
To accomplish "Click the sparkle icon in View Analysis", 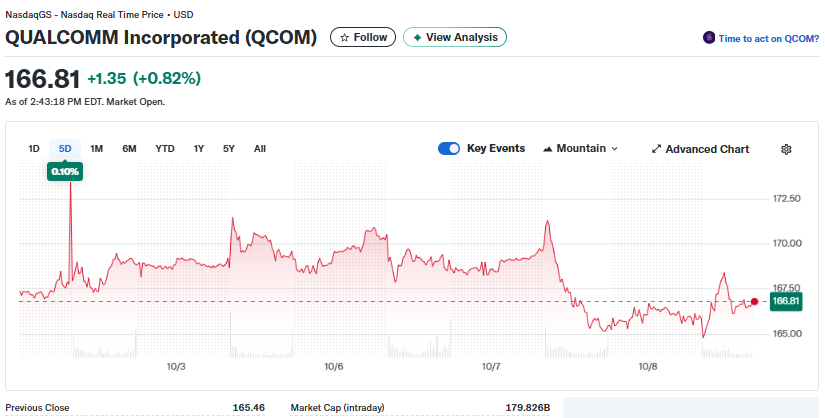I will (417, 37).
